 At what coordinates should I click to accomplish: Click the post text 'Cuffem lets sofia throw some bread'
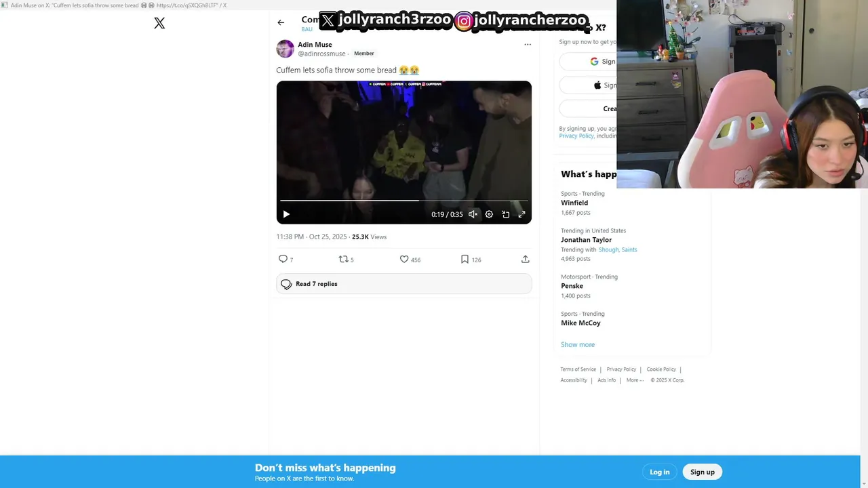click(x=336, y=70)
